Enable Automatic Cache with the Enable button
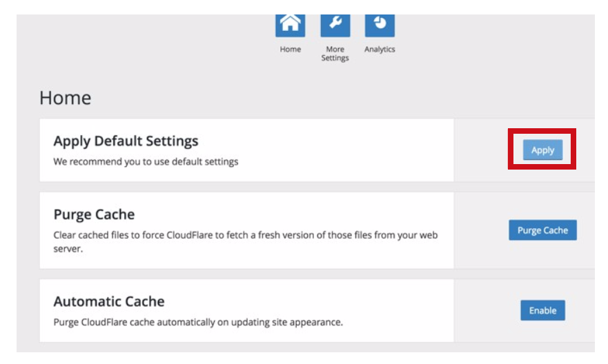This screenshot has width=608, height=364. click(542, 310)
